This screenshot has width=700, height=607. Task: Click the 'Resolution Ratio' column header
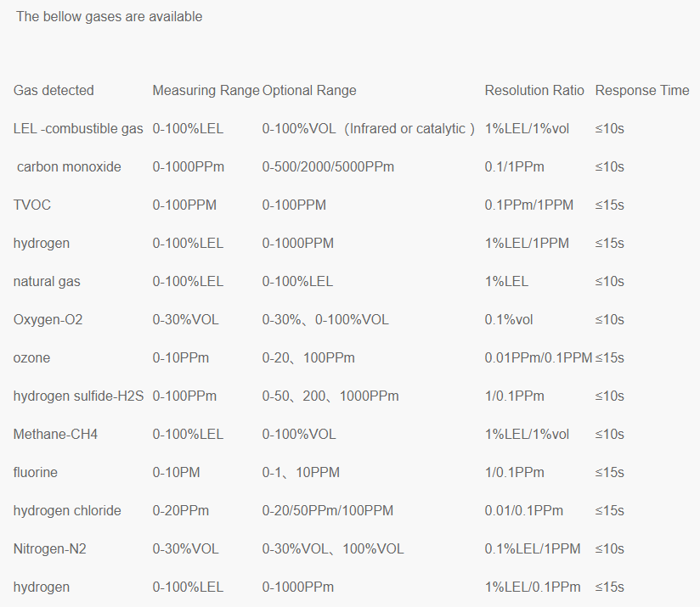pos(534,90)
